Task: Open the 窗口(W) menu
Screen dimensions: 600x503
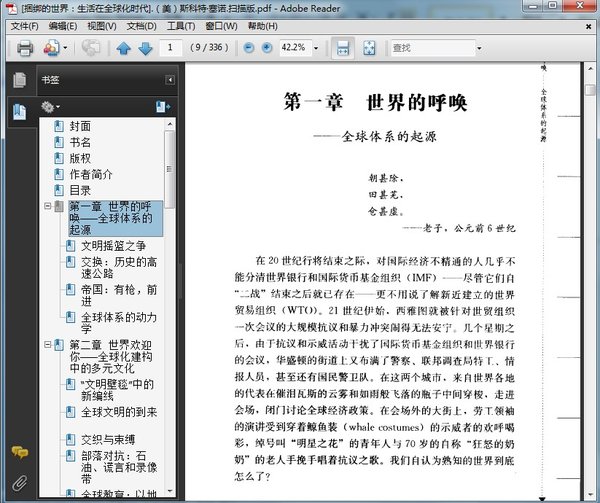Action: 221,26
